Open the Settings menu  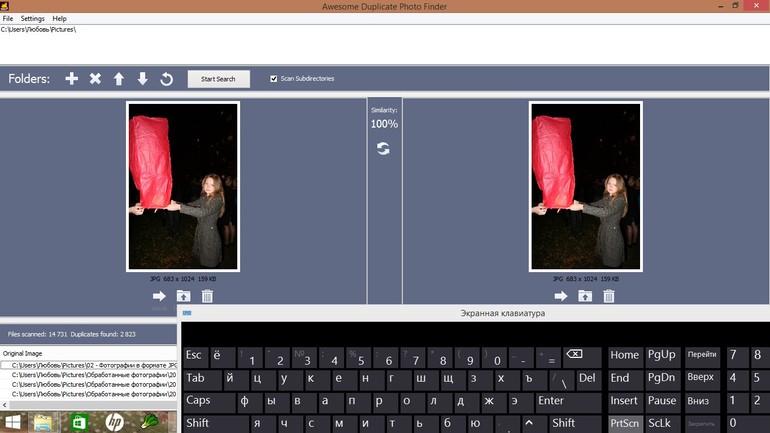point(33,19)
